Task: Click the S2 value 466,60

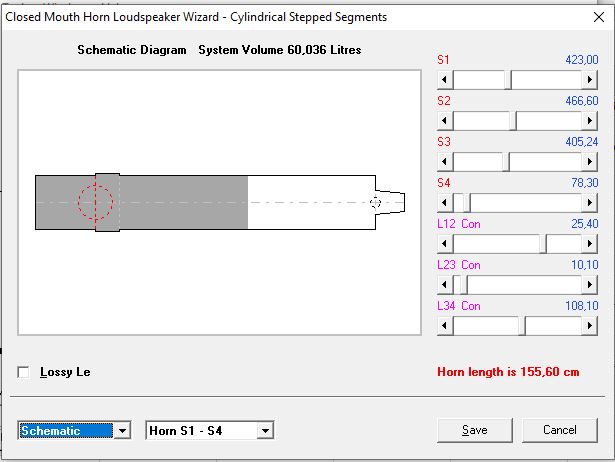Action: click(582, 101)
